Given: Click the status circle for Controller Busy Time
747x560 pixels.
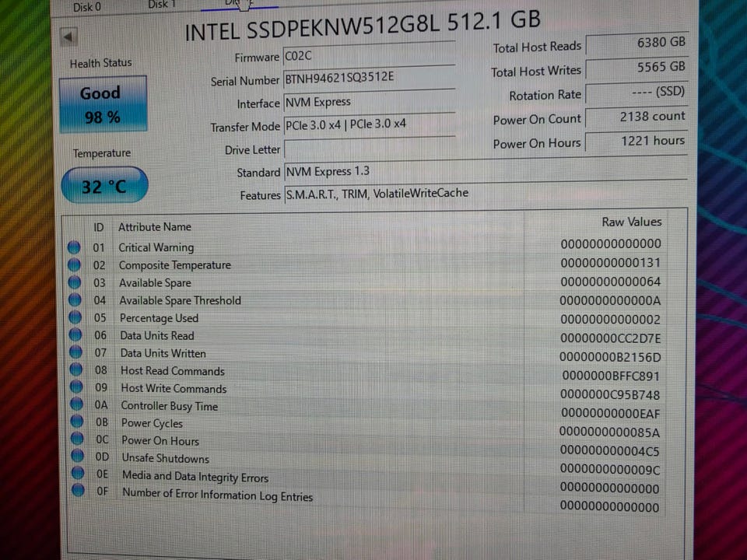Looking at the screenshot, I should pyautogui.click(x=76, y=404).
